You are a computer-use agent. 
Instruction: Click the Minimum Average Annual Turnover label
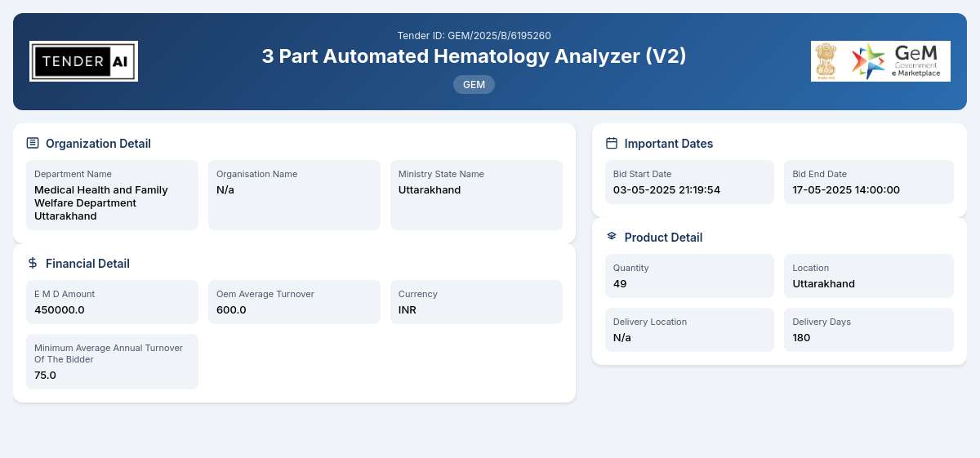109,354
